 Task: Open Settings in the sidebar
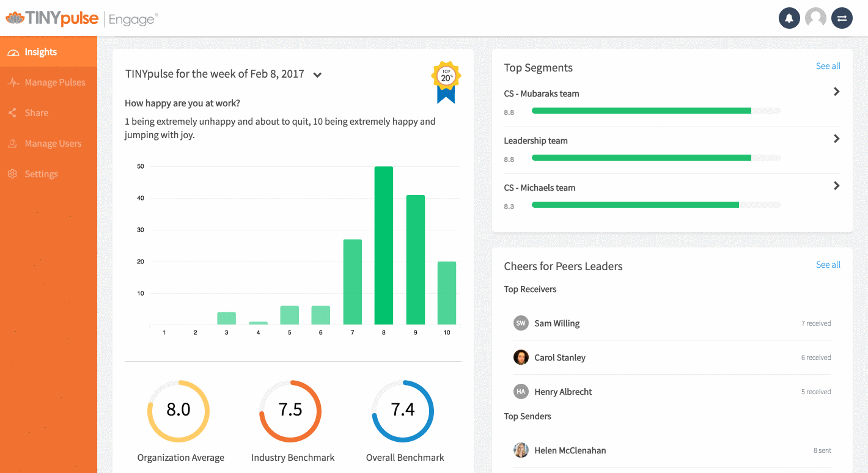click(48, 174)
